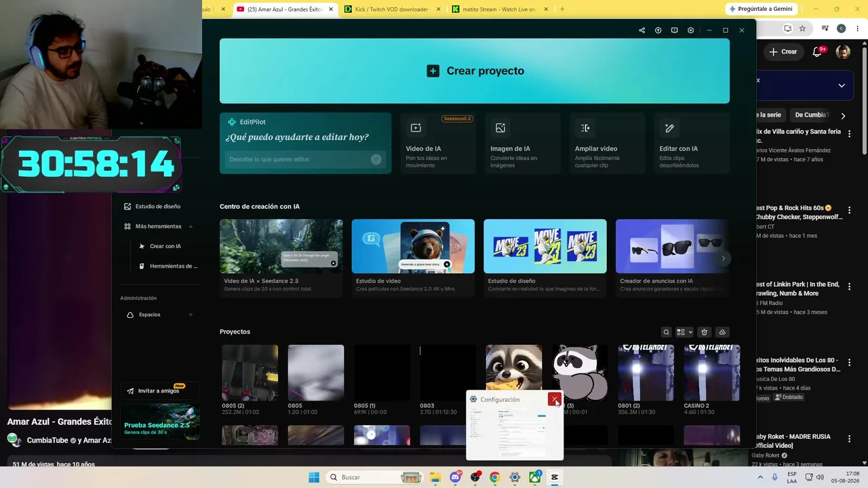Collapse the Más herramientas section

[191, 226]
